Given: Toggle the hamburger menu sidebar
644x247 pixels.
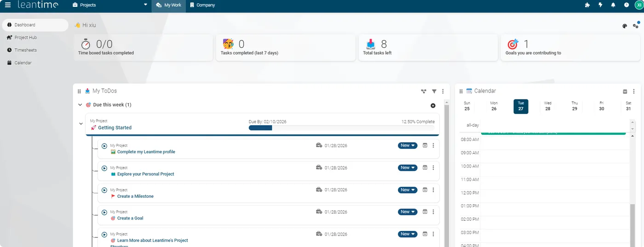Looking at the screenshot, I should [8, 5].
